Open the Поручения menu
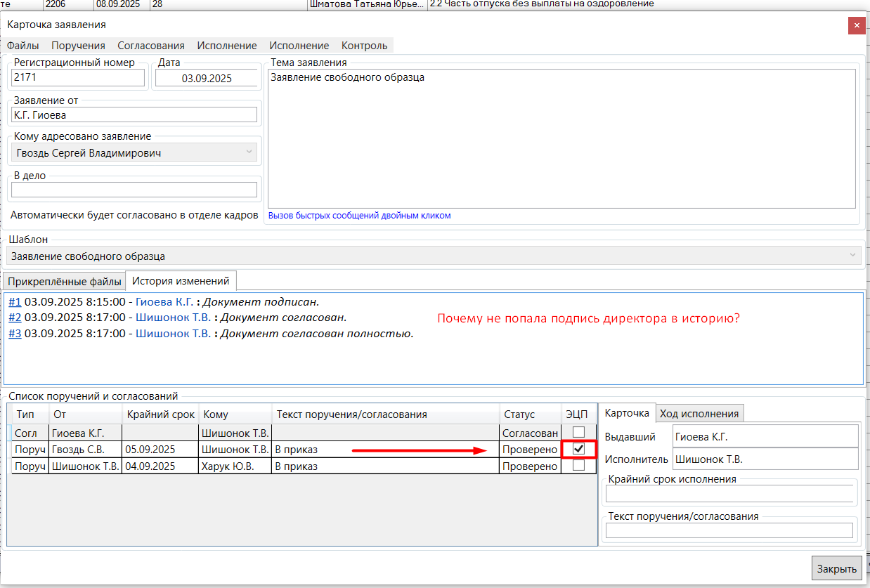 [x=78, y=46]
